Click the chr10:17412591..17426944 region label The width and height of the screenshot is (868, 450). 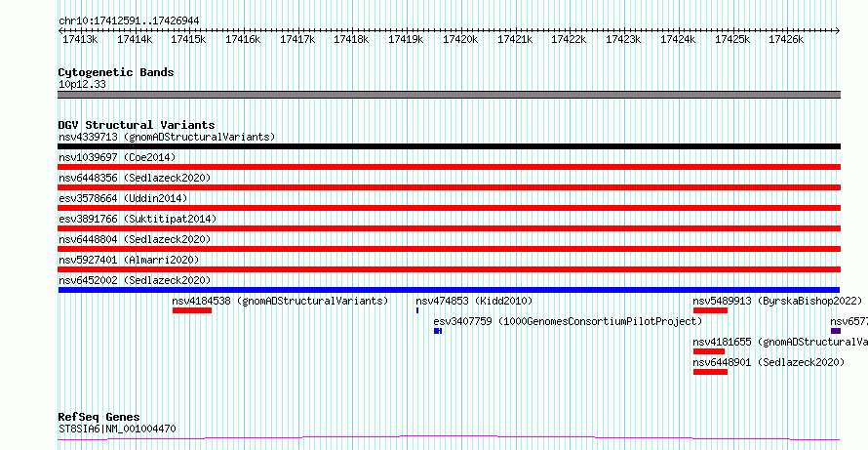pos(129,21)
